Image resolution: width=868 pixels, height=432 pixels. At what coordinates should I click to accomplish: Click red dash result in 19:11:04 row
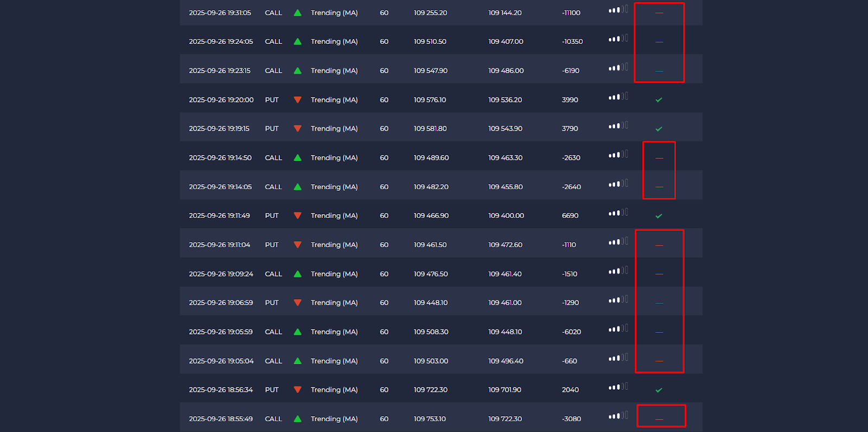pos(659,246)
